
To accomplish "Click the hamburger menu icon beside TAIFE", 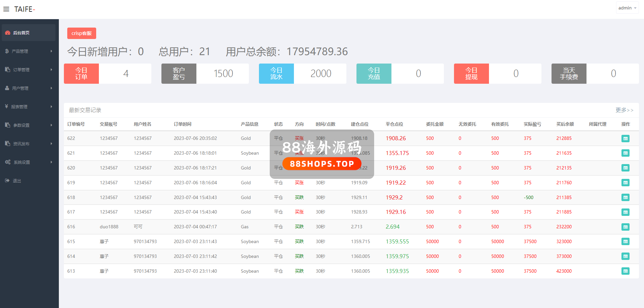I will tap(6, 9).
